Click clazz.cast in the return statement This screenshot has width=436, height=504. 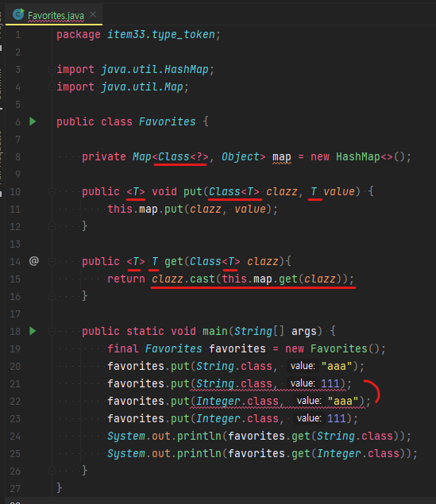(183, 279)
